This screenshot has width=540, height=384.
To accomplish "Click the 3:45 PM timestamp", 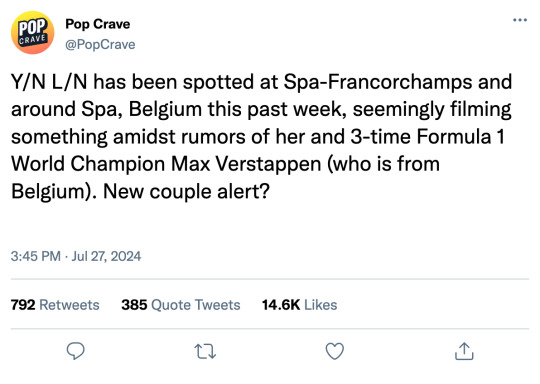I will point(35,256).
